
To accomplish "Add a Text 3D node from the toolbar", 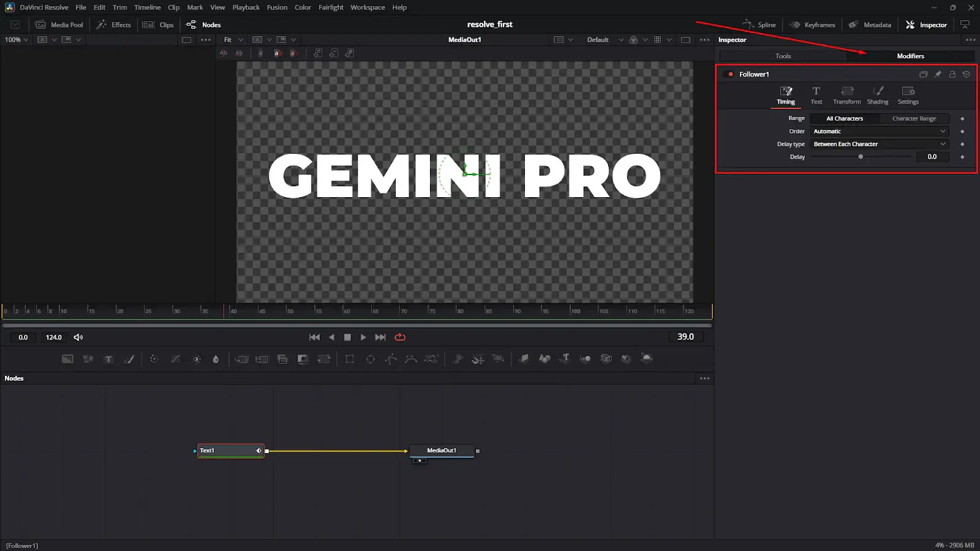I will [x=565, y=358].
